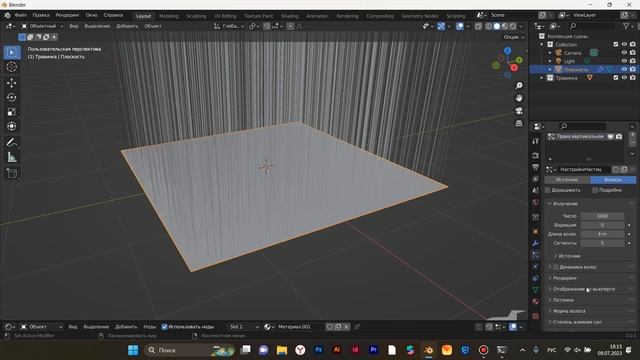Open the Объектный mode dropdown

click(x=42, y=26)
